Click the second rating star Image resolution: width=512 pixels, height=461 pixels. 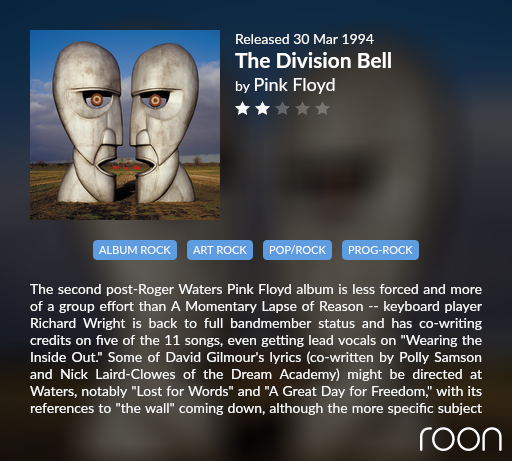262,109
